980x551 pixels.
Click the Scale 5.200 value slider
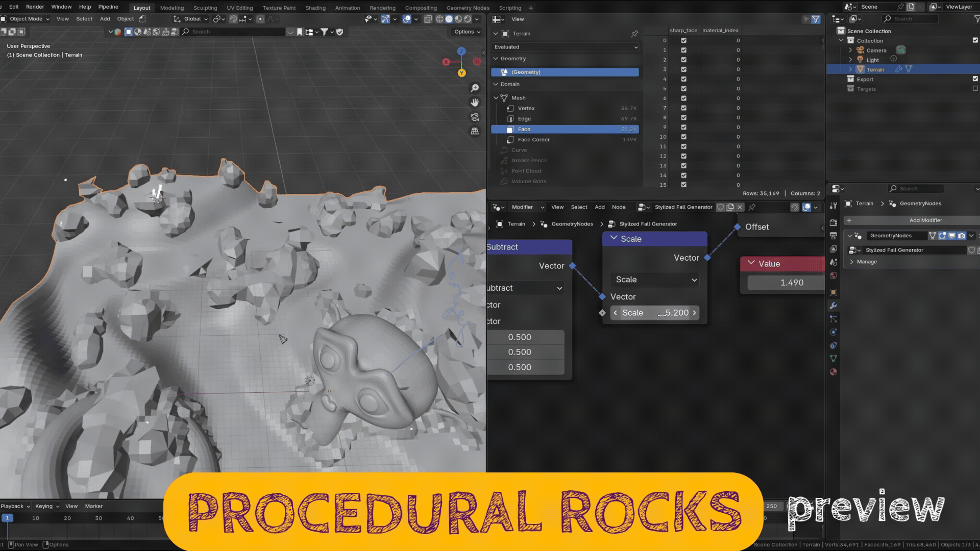click(x=655, y=313)
